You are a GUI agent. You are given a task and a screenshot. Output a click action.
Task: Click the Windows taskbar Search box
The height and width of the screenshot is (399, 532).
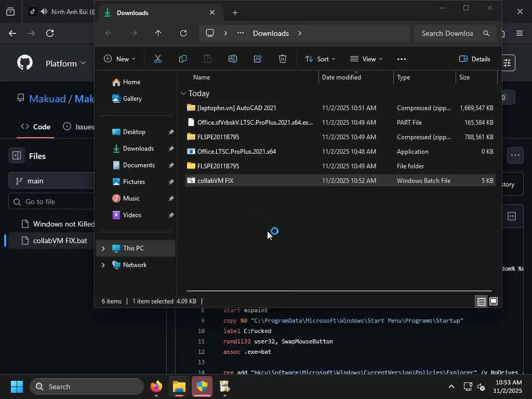coord(87,387)
